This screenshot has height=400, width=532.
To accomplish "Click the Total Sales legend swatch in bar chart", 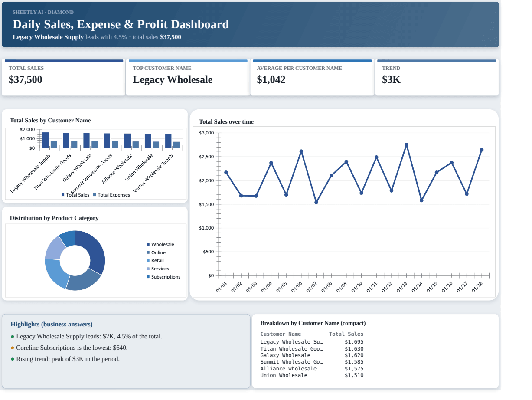I will 63,195.
